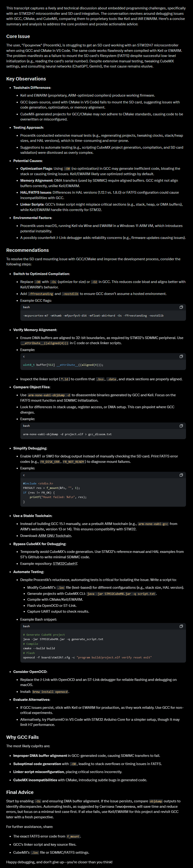The width and height of the screenshot is (193, 868).
Task: Click the 'arm-none-eabi-objdump -d' inline code
Action: (x=49, y=395)
